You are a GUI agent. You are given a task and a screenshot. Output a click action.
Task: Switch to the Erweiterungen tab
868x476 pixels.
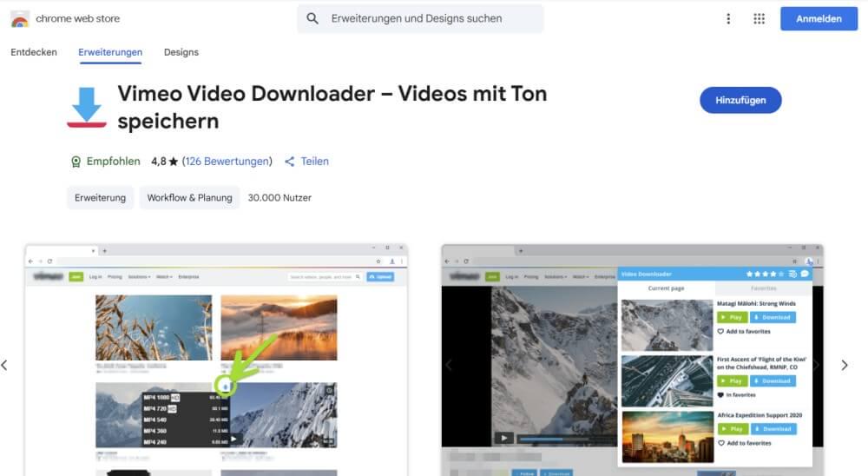110,52
